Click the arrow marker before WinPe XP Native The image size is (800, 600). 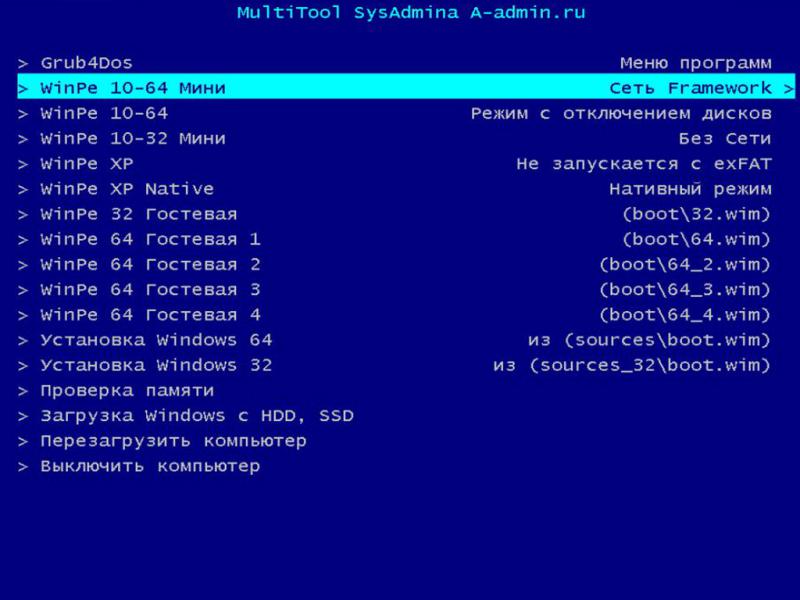[x=22, y=190]
